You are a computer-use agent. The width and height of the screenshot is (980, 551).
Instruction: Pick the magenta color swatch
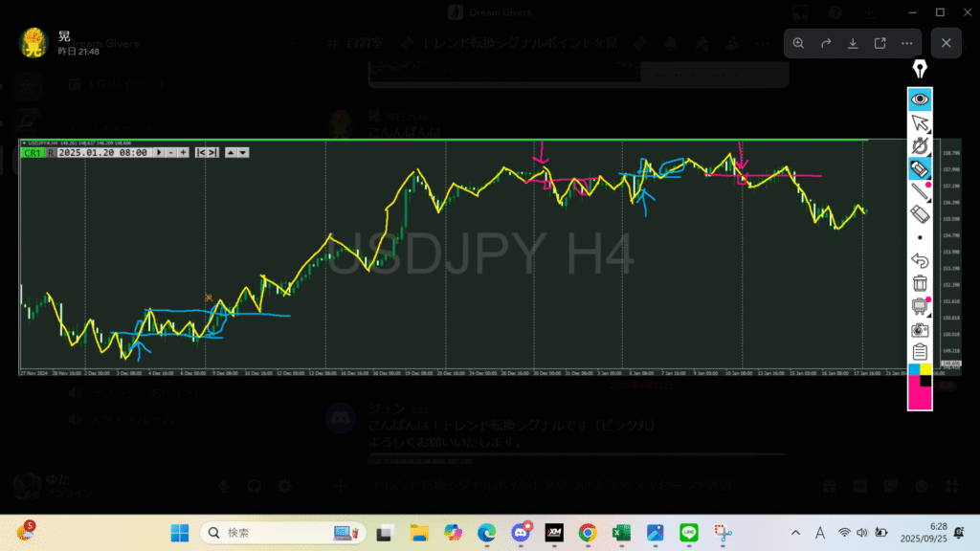point(920,398)
